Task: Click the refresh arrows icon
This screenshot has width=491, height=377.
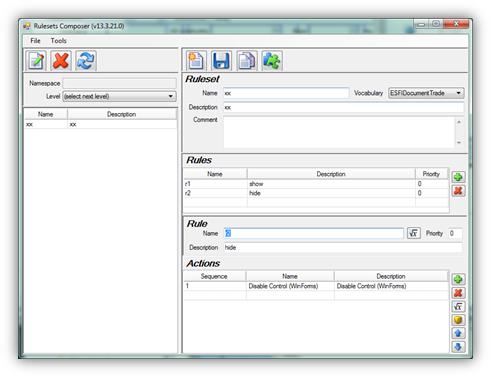Action: pos(86,61)
